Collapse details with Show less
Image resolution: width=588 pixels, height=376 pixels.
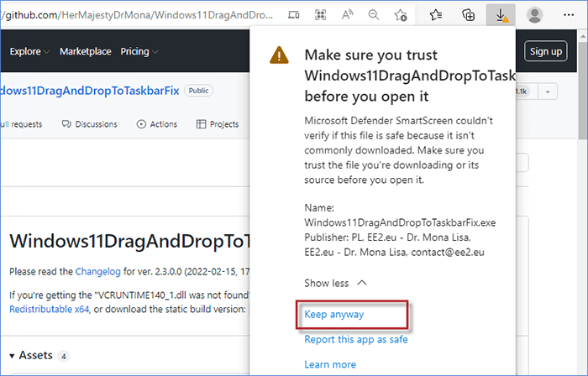tap(335, 283)
